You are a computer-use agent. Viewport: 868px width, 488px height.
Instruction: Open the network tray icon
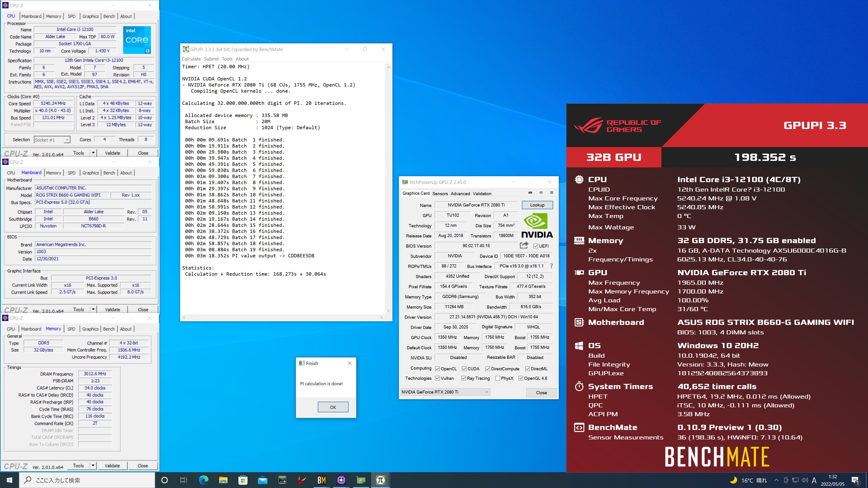tap(795, 480)
